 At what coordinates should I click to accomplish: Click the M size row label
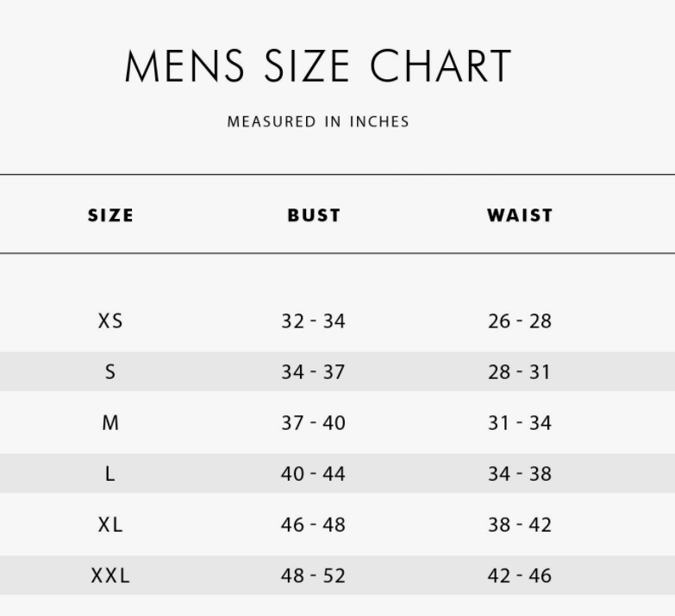click(110, 423)
